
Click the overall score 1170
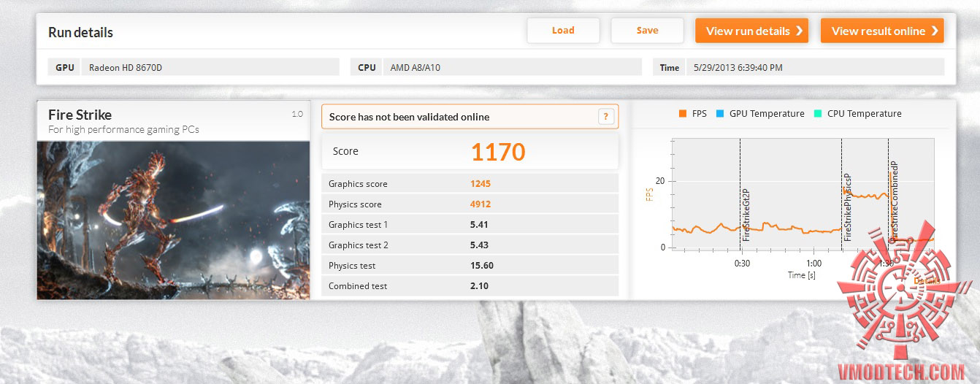[x=498, y=152]
